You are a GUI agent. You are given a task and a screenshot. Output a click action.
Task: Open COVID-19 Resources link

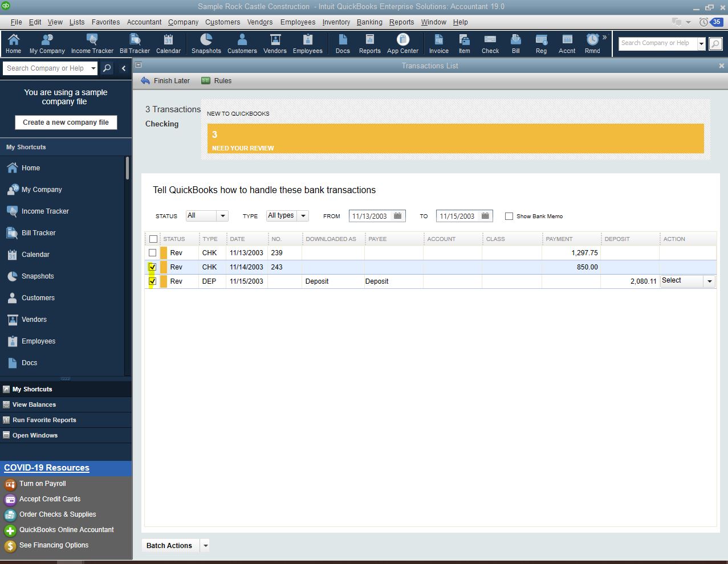pos(47,468)
